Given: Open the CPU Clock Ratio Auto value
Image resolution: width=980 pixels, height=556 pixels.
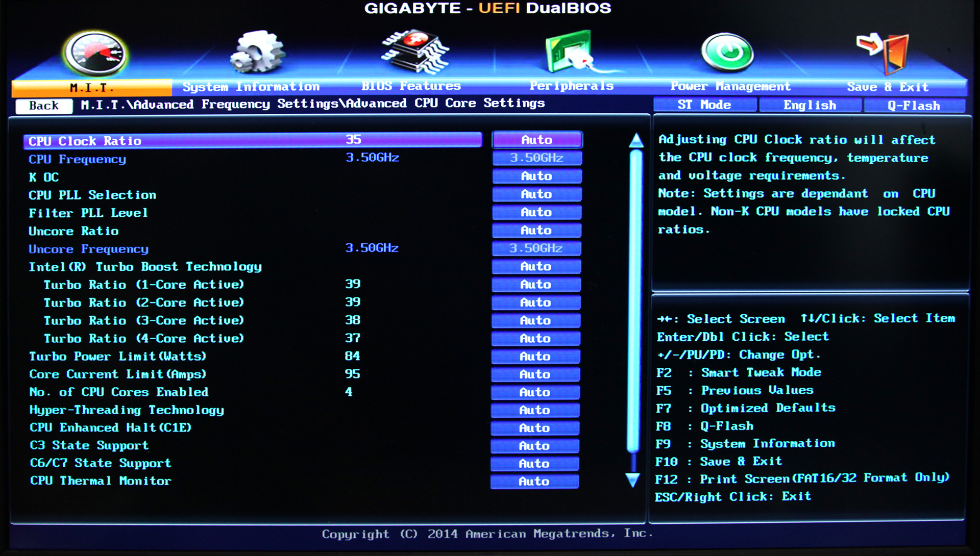Looking at the screenshot, I should tap(537, 140).
